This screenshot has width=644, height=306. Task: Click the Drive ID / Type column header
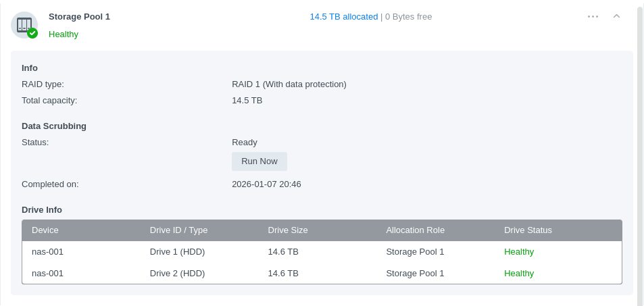pyautogui.click(x=178, y=230)
